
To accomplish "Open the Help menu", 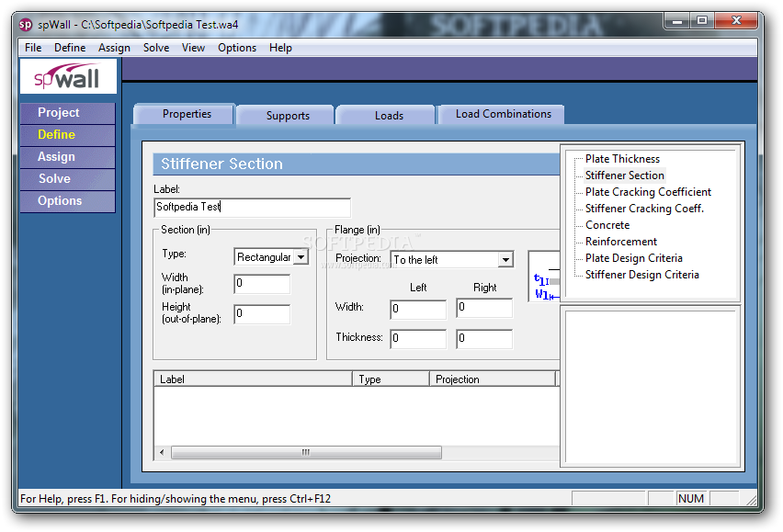I will click(x=280, y=48).
